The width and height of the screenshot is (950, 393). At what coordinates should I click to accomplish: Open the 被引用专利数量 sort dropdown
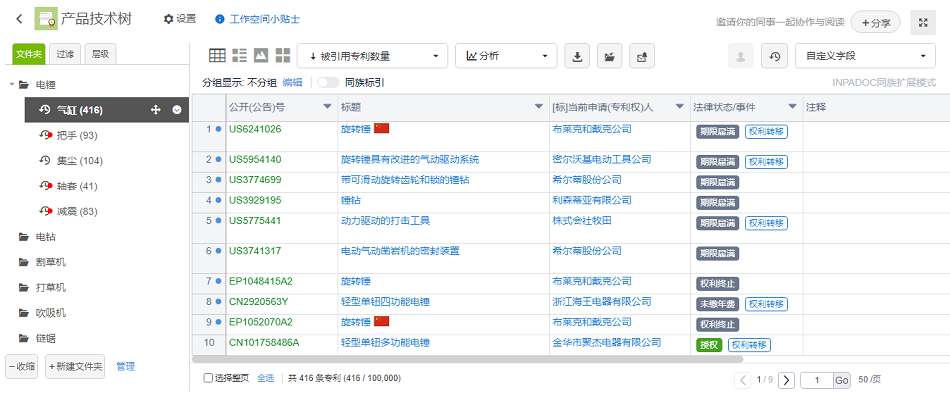[373, 56]
